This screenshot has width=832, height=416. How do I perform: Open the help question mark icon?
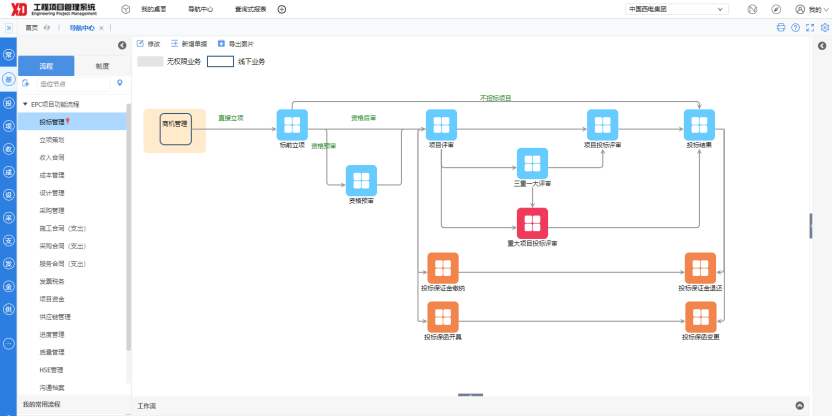pyautogui.click(x=795, y=27)
